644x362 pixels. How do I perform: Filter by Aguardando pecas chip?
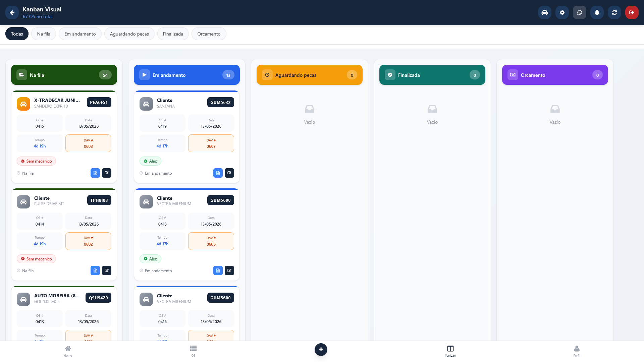point(129,34)
